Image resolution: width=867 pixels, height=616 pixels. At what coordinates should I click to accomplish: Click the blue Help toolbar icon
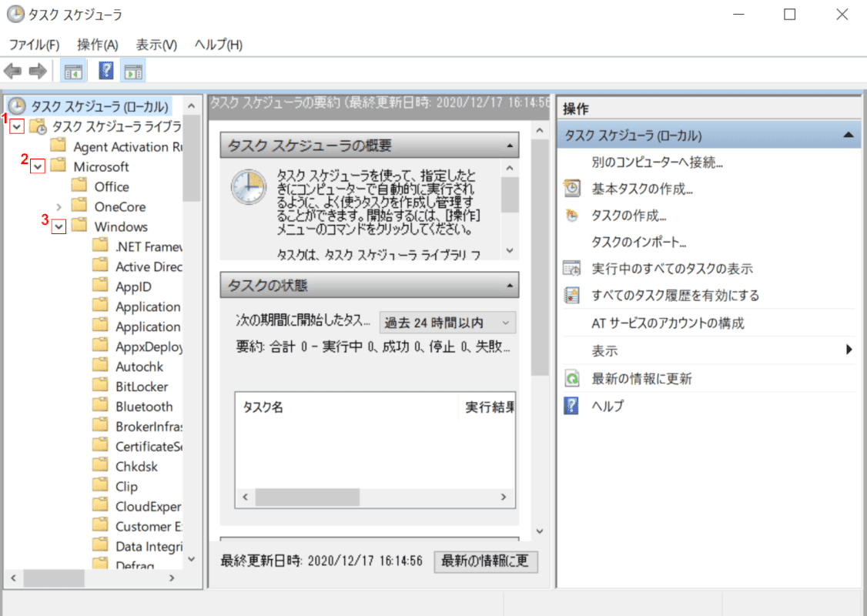[105, 70]
